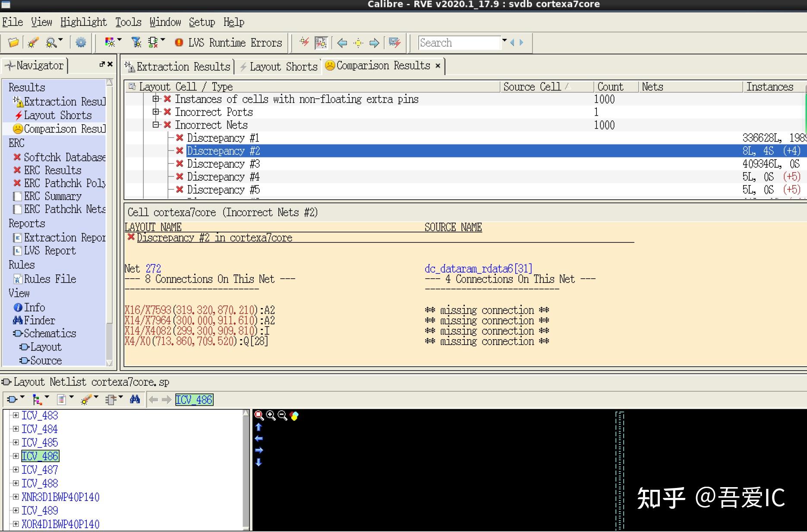807x532 pixels.
Task: Click zoom-fit red magnifier in schematic viewer
Action: point(259,416)
